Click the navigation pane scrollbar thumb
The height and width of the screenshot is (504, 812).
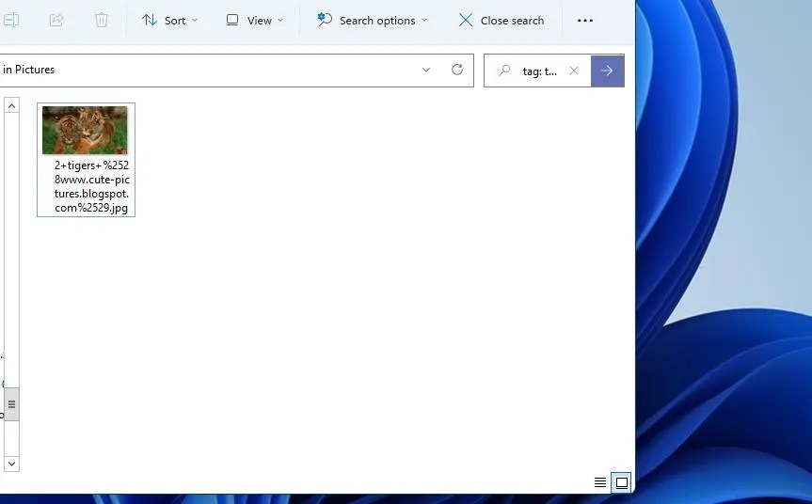point(12,404)
